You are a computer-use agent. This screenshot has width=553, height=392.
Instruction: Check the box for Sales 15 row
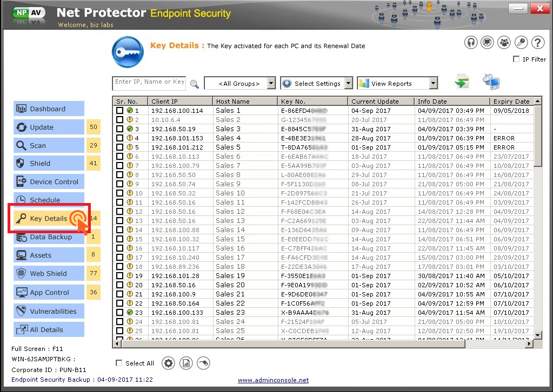click(x=120, y=239)
